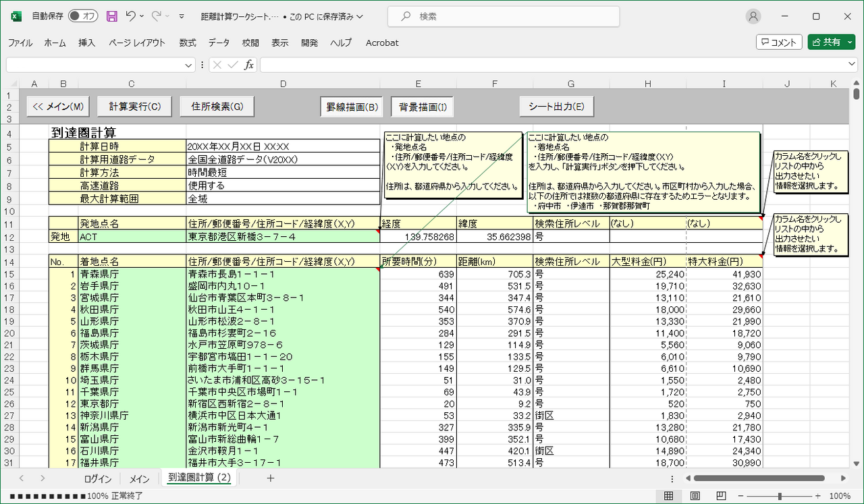The width and height of the screenshot is (864, 504).
Task: Click the insert function fx icon
Action: (249, 65)
